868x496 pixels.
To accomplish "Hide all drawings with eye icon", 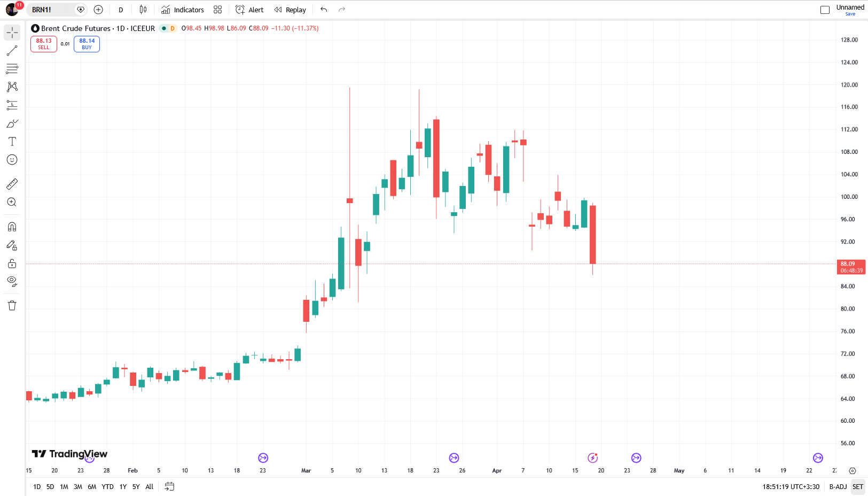I will click(12, 281).
